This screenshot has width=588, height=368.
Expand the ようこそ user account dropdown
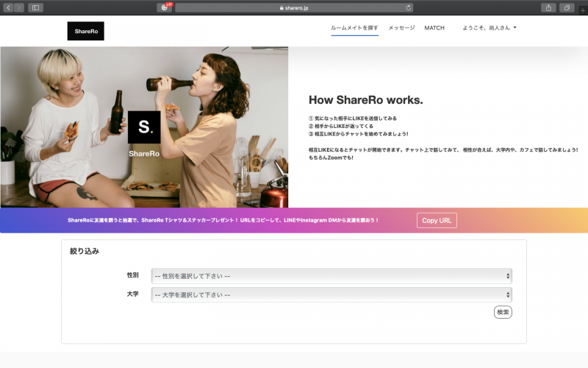click(x=490, y=28)
